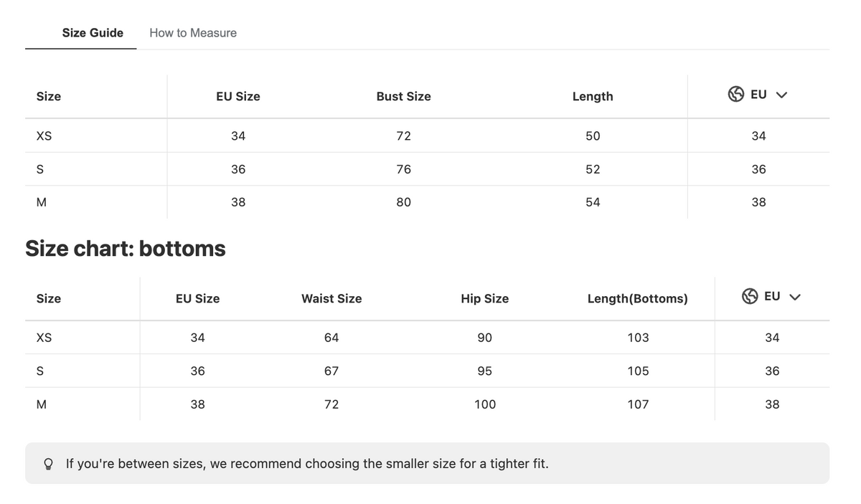Screen dimensions: 861x504
Task: Click the globe icon in bottoms chart header
Action: click(750, 297)
